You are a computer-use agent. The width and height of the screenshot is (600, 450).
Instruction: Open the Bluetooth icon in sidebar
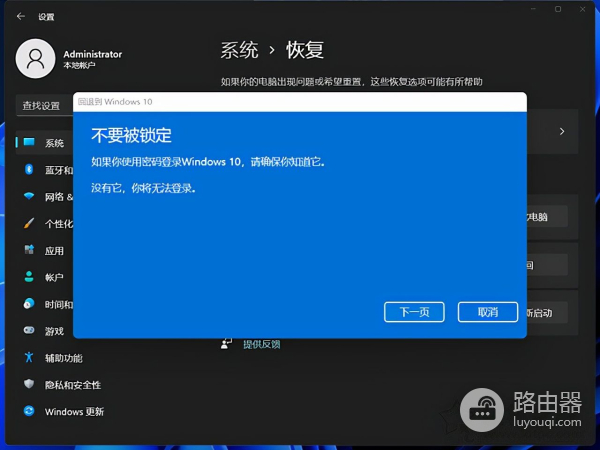click(x=29, y=169)
